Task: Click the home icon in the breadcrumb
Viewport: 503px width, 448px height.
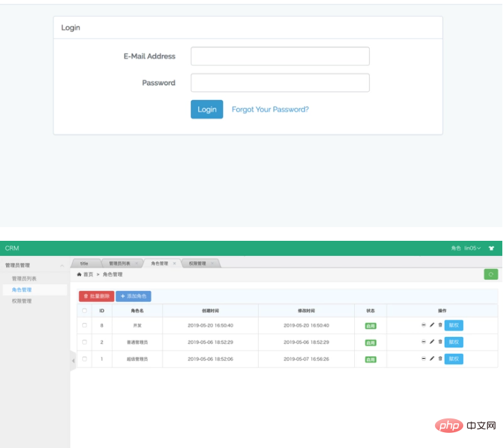Action: tap(79, 274)
